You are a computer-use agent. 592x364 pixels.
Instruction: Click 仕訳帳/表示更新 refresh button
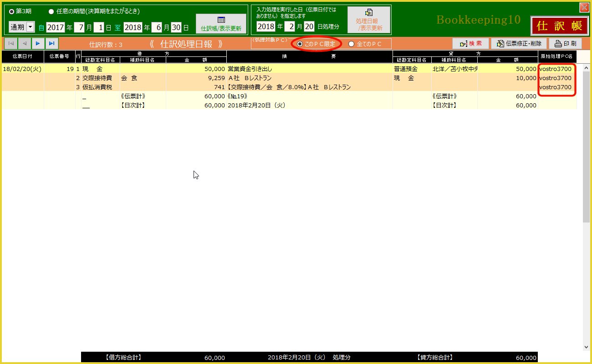pos(221,23)
